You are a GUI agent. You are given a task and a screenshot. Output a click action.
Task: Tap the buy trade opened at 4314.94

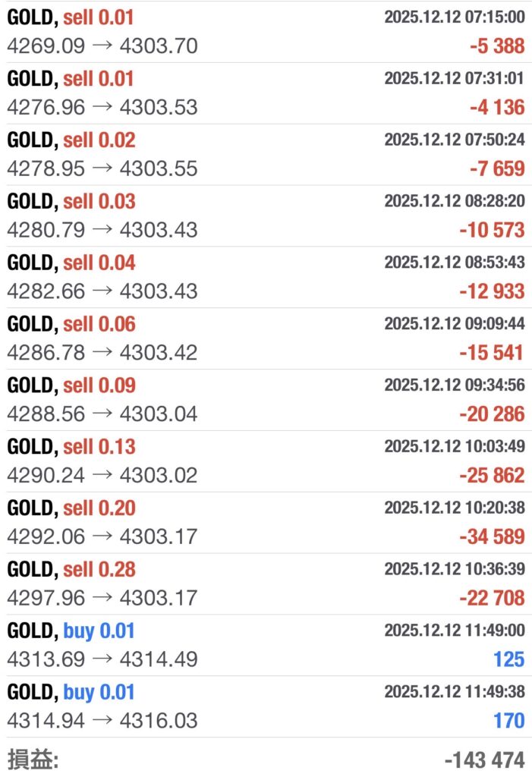pyautogui.click(x=266, y=707)
